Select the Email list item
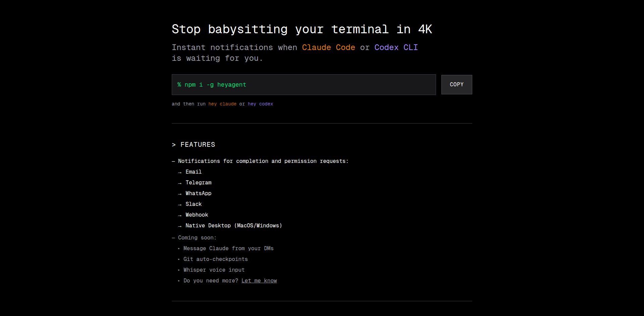Screen dimensions: 644x316 194,172
